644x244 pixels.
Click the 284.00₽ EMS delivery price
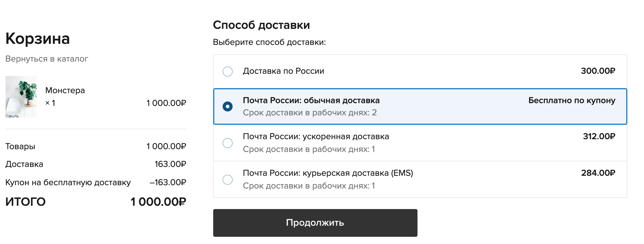[598, 173]
